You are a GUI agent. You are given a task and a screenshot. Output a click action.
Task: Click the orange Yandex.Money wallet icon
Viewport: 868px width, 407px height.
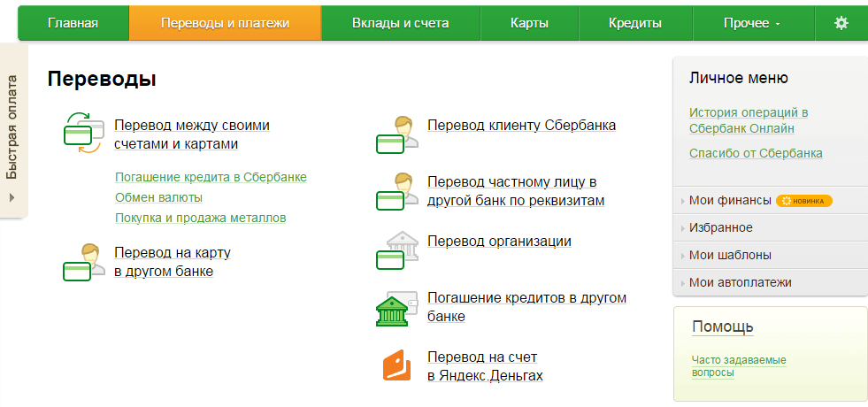click(x=396, y=365)
